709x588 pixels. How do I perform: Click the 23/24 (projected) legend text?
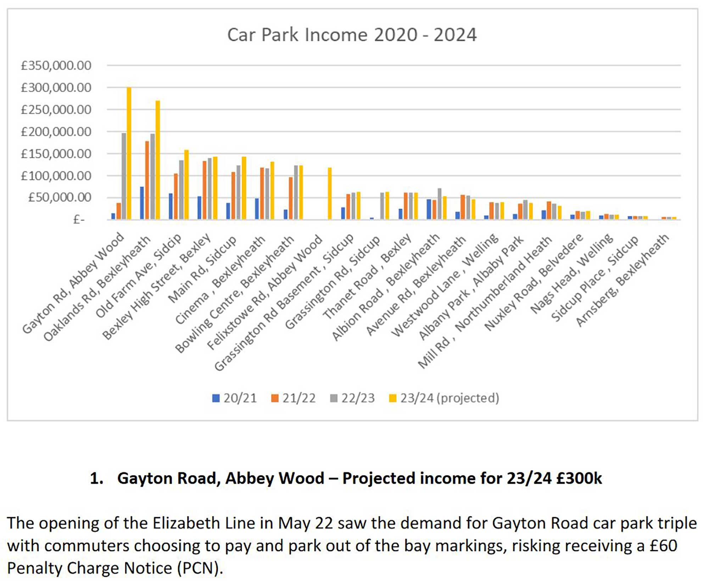pyautogui.click(x=450, y=398)
